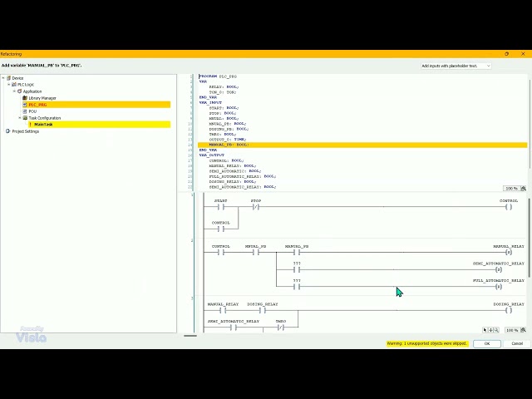This screenshot has width=532, height=399.
Task: Click the 'OUTPUT_0: TIME;' declaration line
Action: [228, 140]
